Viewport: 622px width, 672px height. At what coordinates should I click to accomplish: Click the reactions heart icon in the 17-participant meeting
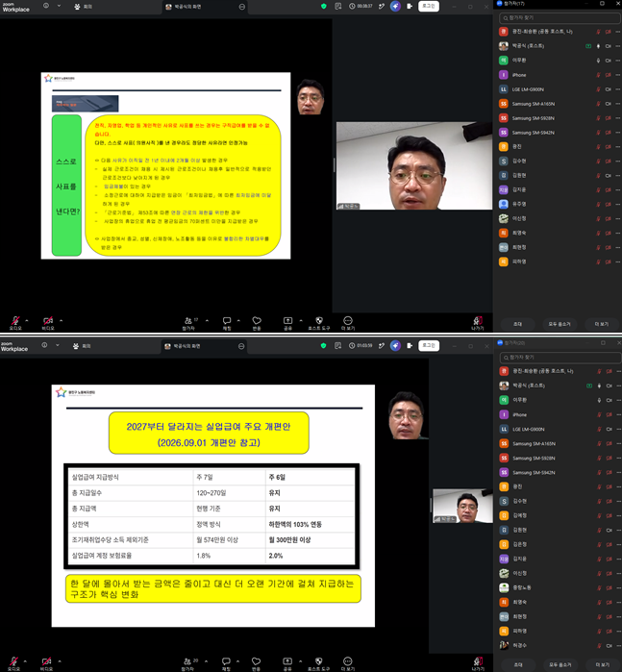point(257,320)
